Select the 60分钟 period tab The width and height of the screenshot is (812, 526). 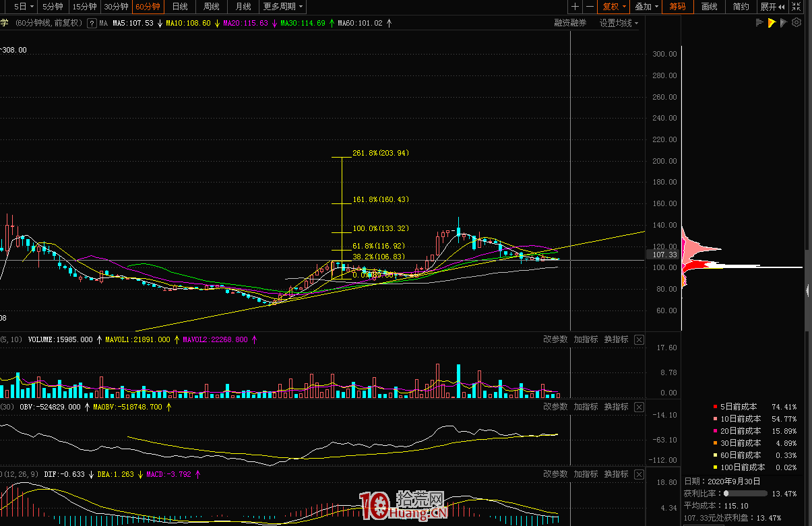click(148, 7)
